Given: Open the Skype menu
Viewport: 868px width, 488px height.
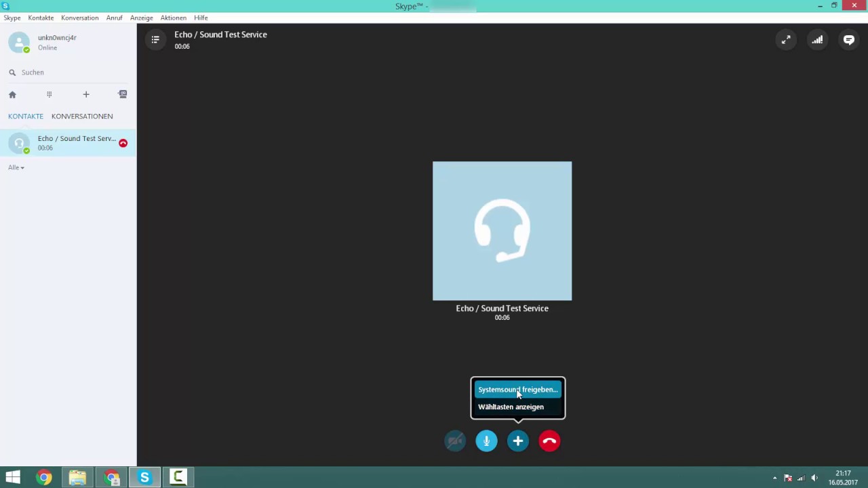Looking at the screenshot, I should [12, 18].
